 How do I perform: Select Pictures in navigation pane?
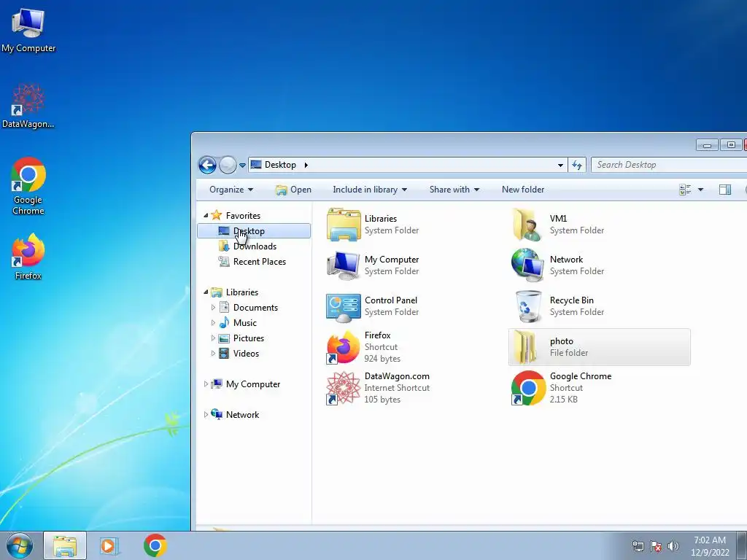248,338
